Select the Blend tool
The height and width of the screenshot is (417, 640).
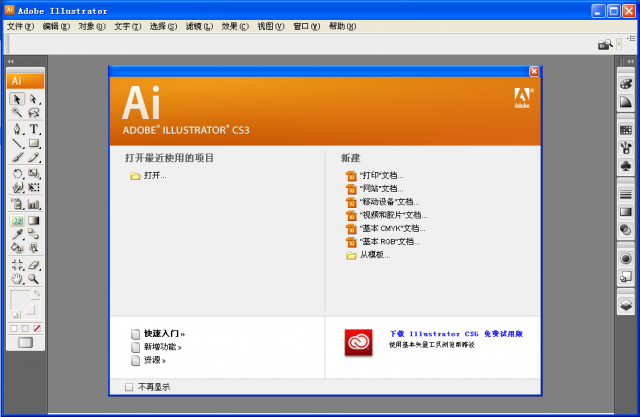coord(33,234)
